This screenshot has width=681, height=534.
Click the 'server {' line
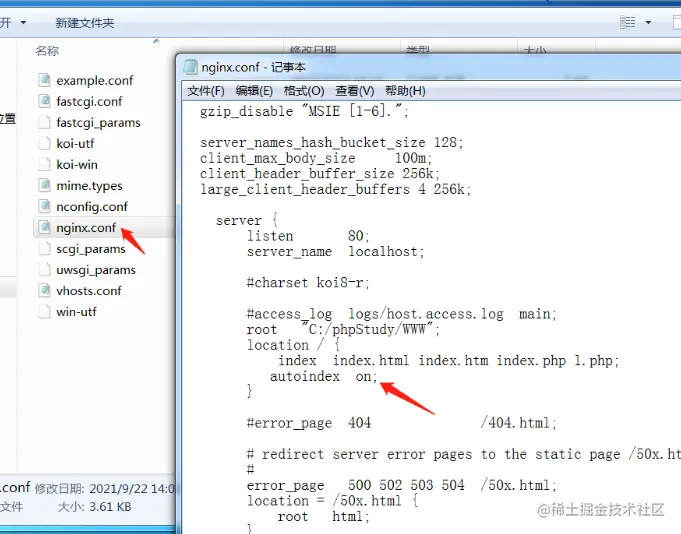246,221
